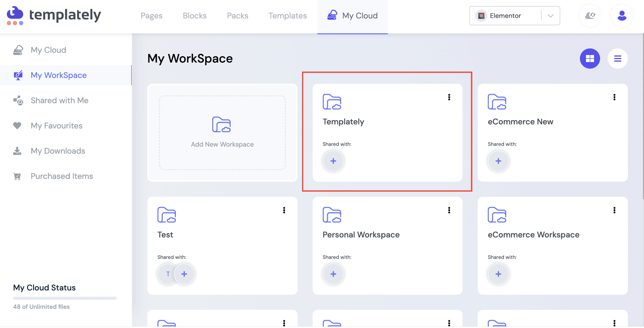Click the My WorkSpace monitor icon

(18, 75)
